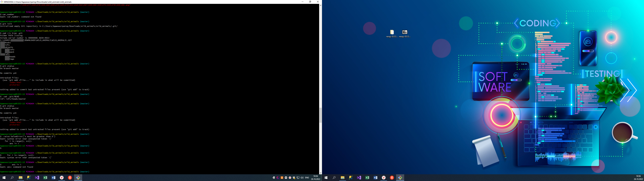Click "heads" in the tree listing
This screenshot has width=644, height=181.
(x=13, y=57)
